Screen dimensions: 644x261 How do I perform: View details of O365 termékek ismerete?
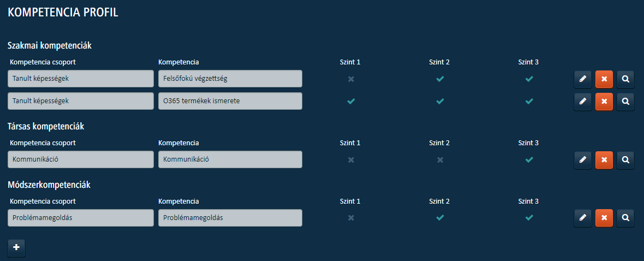pyautogui.click(x=625, y=101)
